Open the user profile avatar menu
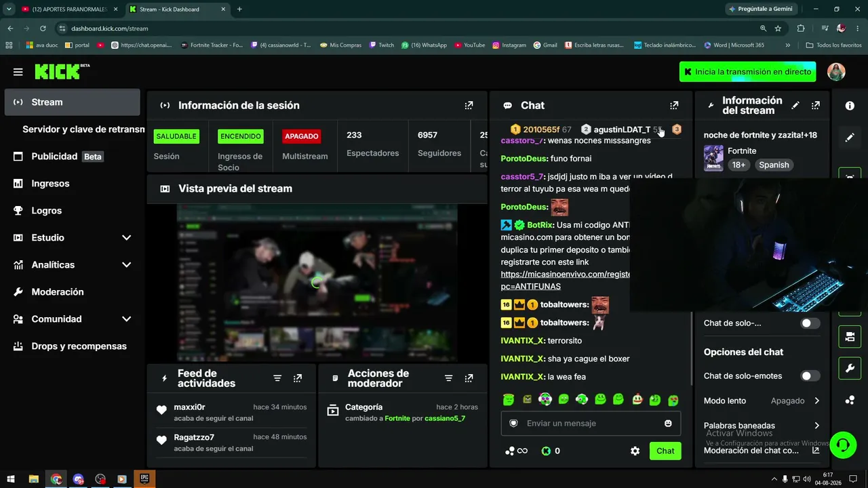 pos(836,72)
